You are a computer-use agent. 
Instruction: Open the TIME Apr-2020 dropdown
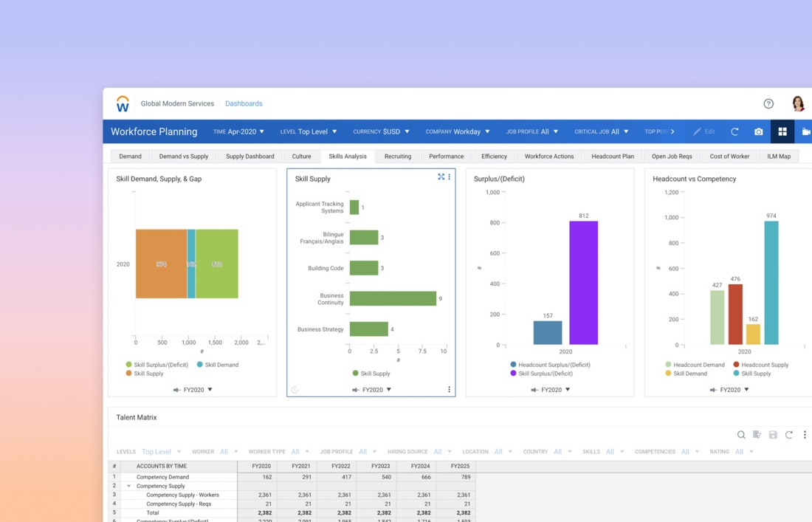coord(238,131)
